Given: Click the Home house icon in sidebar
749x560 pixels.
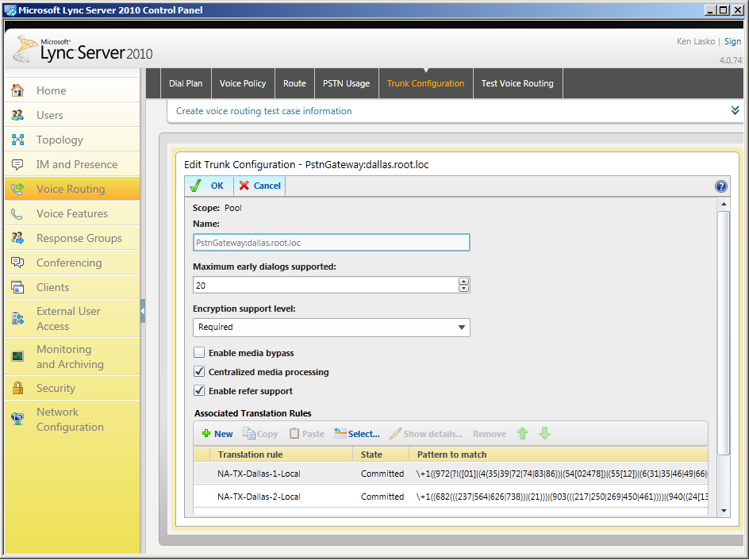Looking at the screenshot, I should 17,90.
